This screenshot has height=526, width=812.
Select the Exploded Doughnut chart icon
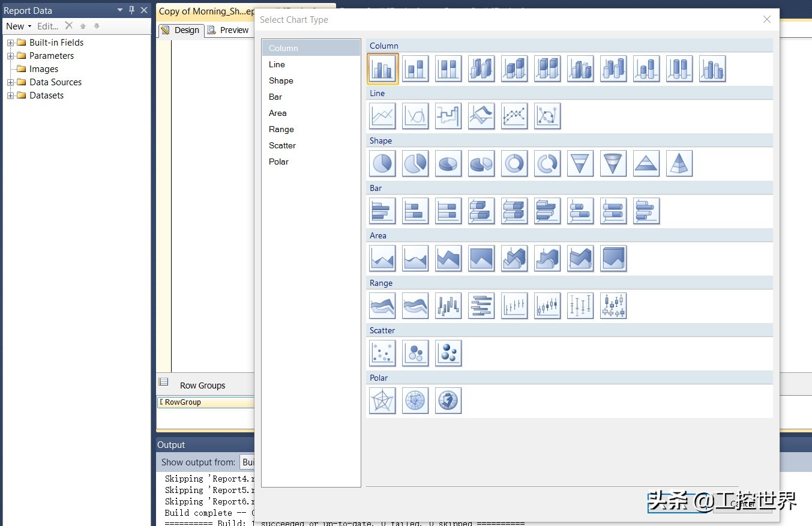coord(547,163)
